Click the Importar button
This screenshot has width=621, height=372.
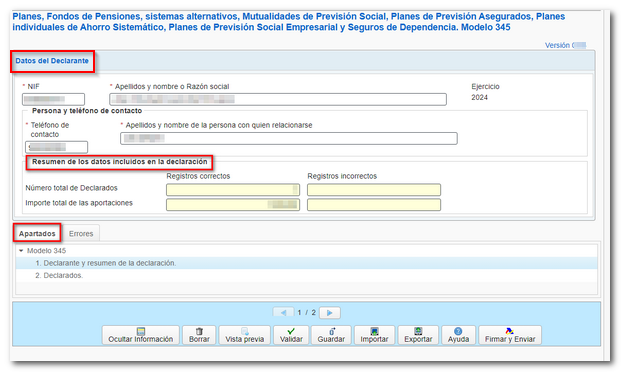click(x=374, y=335)
